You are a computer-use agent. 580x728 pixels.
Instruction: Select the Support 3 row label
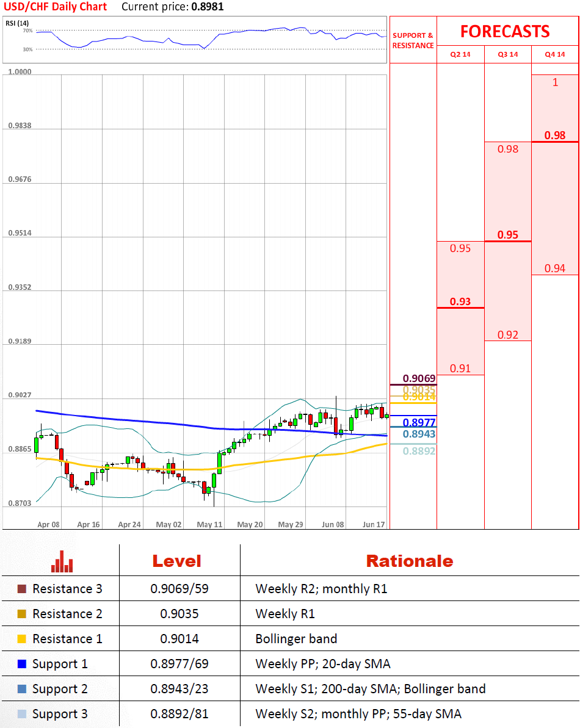(60, 715)
